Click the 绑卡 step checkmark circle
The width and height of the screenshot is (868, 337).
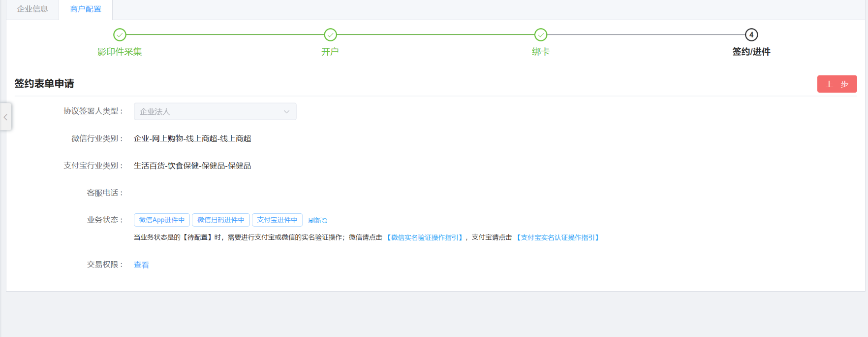(540, 35)
